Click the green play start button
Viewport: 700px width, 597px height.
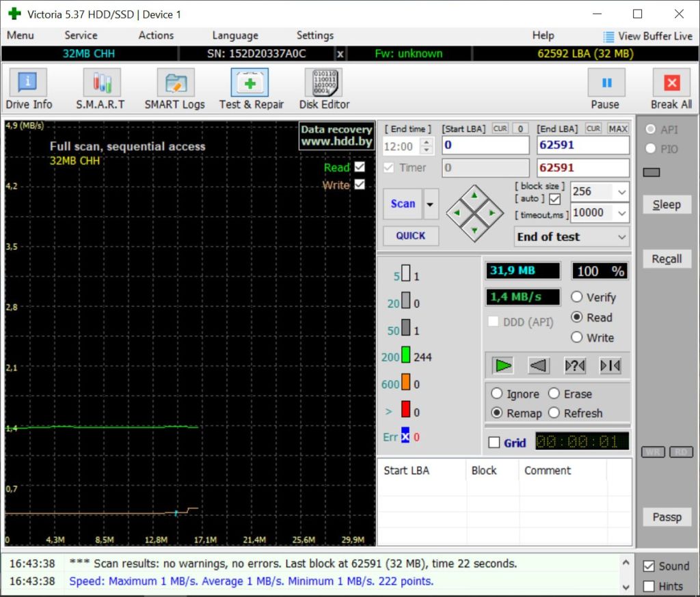click(x=503, y=366)
